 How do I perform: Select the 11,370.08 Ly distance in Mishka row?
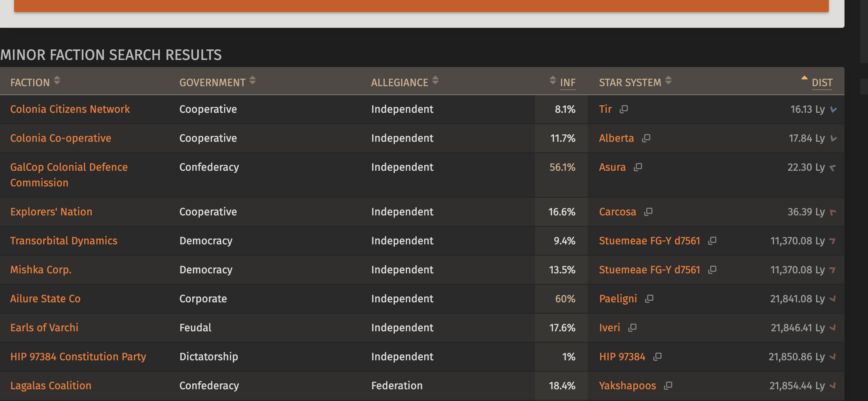pos(797,270)
